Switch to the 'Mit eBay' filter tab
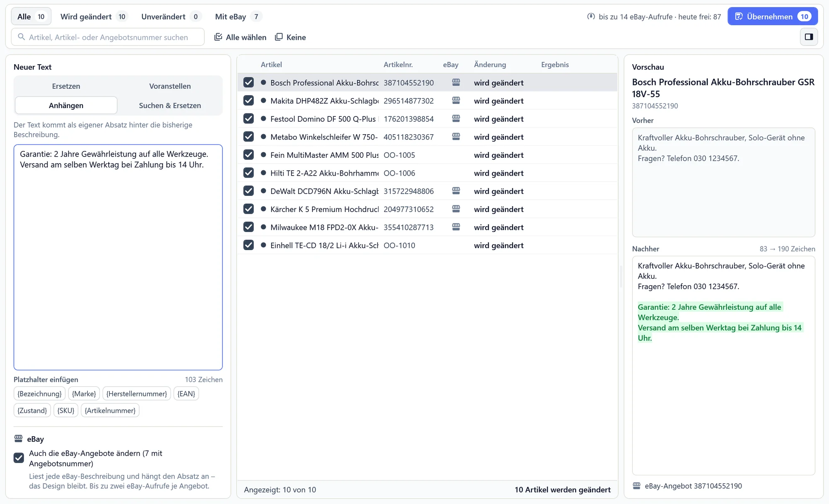The image size is (829, 504). pyautogui.click(x=238, y=17)
